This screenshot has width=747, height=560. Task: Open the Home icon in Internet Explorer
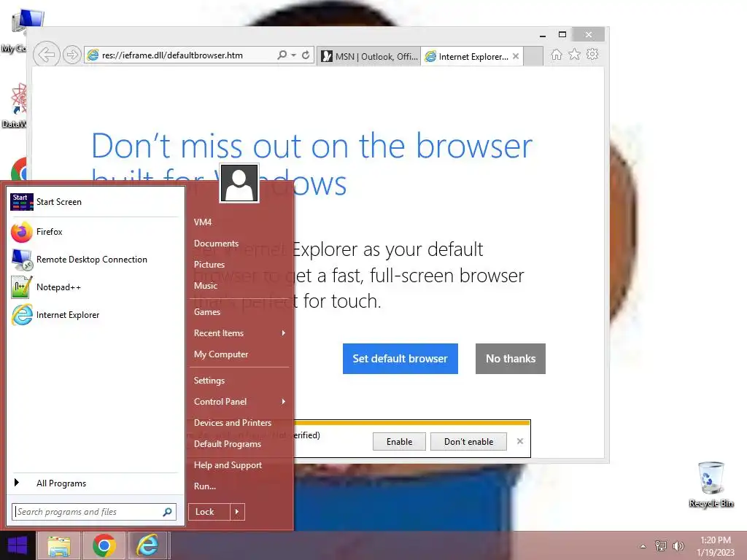pos(557,54)
